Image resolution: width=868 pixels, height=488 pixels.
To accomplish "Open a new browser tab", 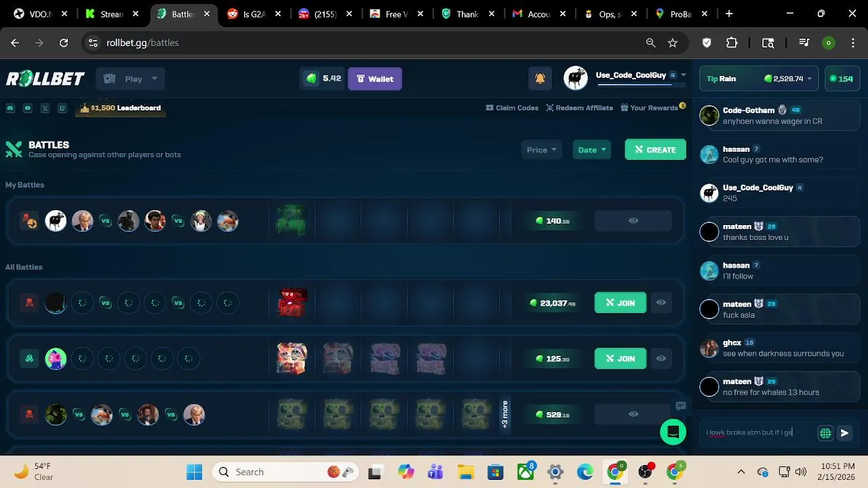I will [729, 14].
